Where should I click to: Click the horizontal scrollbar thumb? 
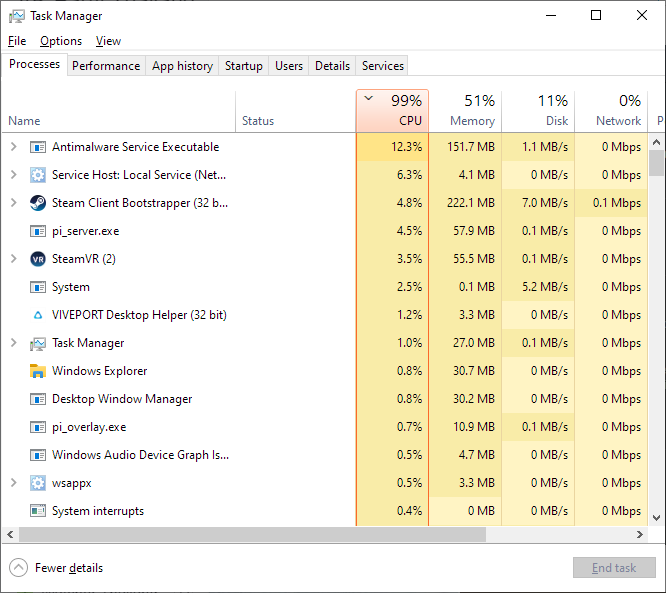[x=252, y=535]
